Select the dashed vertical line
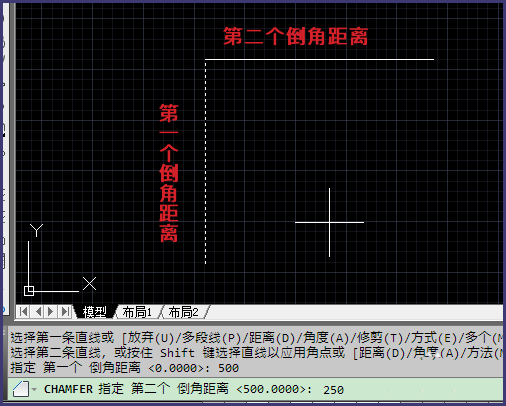Screen dimensions: 506x406 (x=205, y=162)
